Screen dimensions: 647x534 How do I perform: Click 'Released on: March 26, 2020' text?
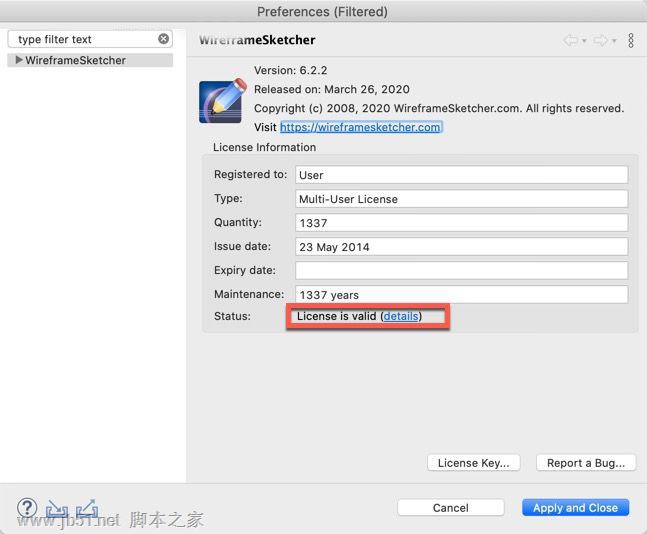(x=332, y=90)
